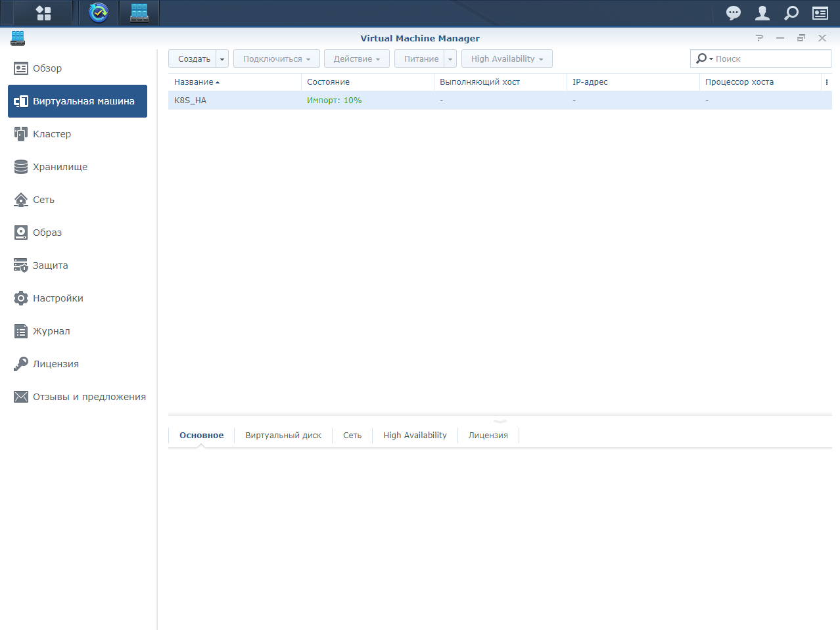Switch to the Лицензия details tab
Image resolution: width=840 pixels, height=630 pixels.
click(488, 436)
